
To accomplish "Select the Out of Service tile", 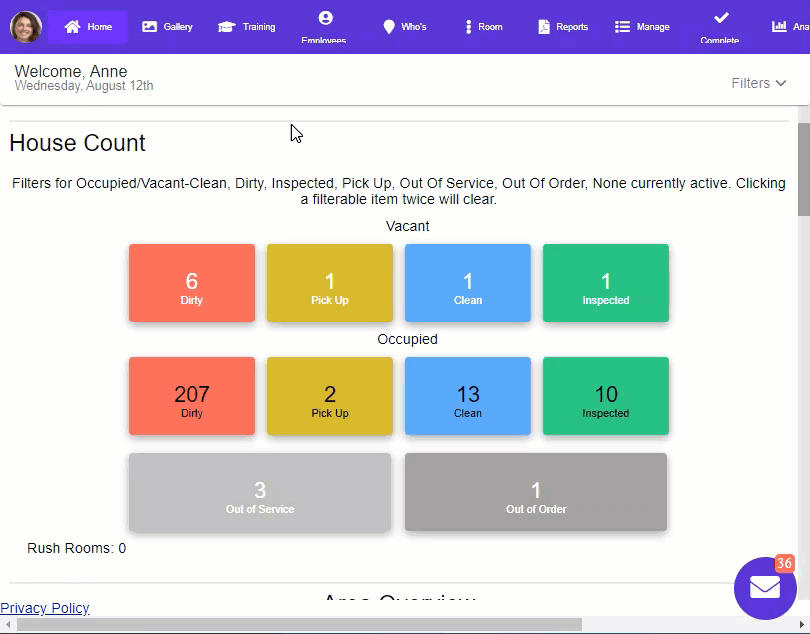I will click(x=260, y=492).
